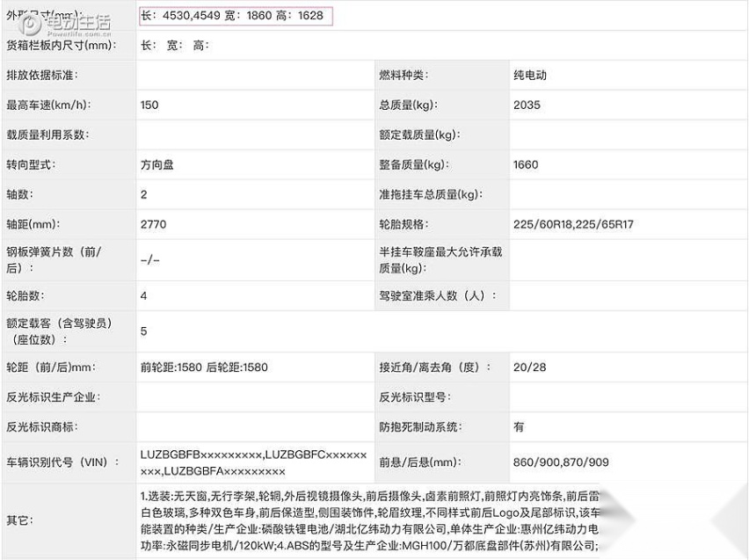Select the label 总质量(kg):

(x=409, y=105)
